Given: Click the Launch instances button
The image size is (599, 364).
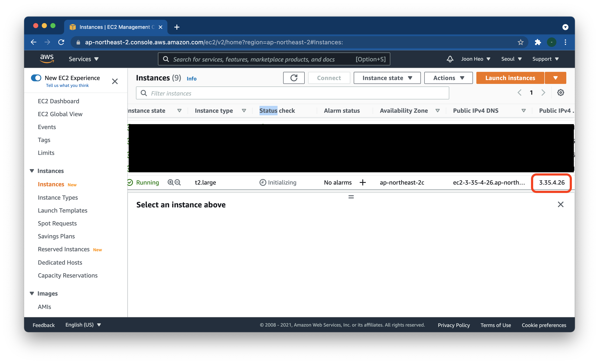Looking at the screenshot, I should point(510,78).
